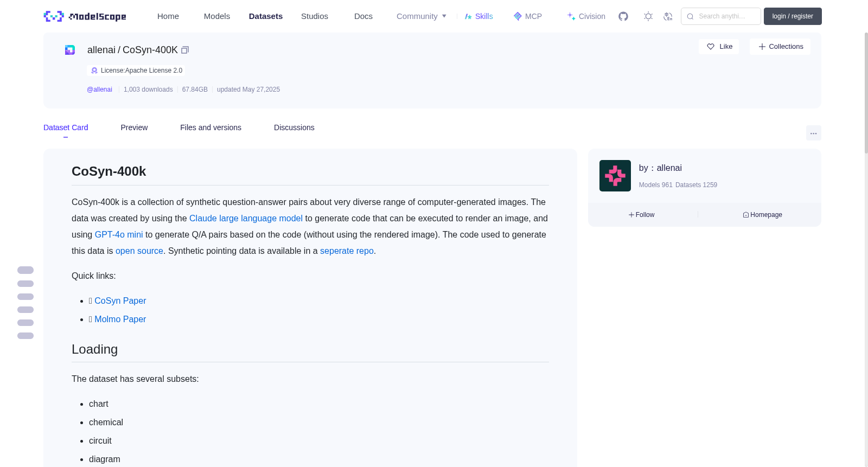Select the 'circuit' subset list item

pos(100,440)
